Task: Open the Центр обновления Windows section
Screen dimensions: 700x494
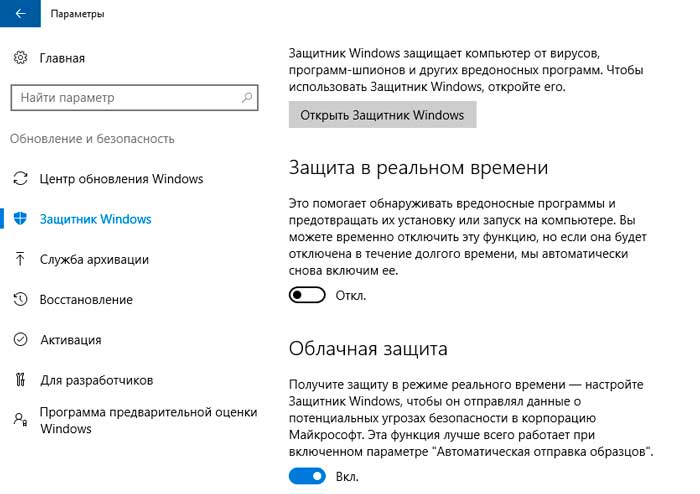Action: coord(121,179)
